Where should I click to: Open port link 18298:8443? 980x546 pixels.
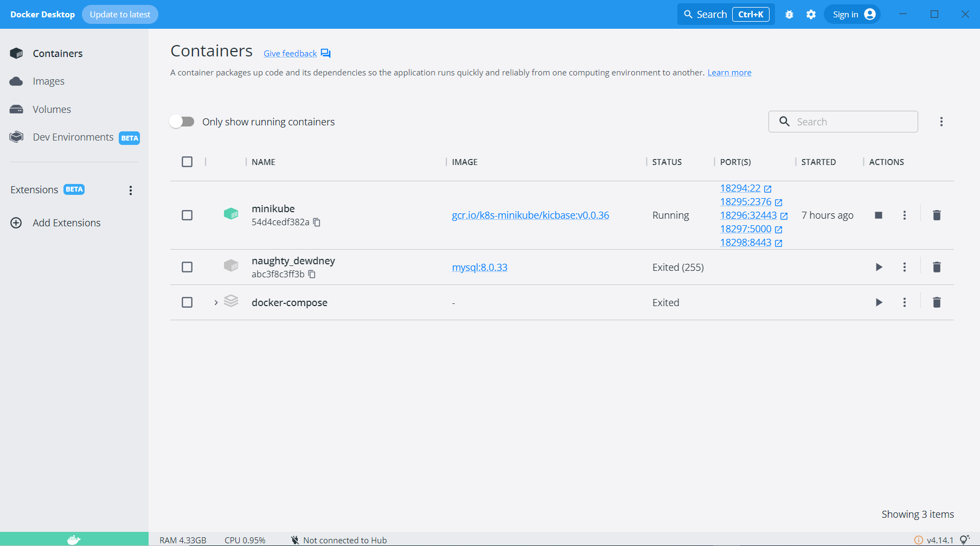[746, 243]
